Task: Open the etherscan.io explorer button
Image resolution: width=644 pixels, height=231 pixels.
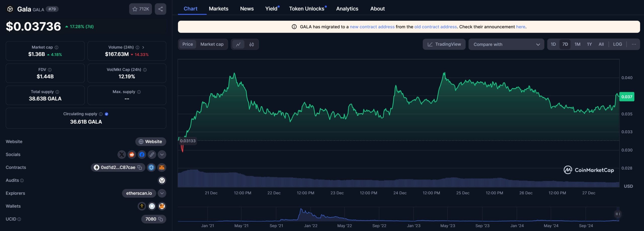Action: click(139, 193)
